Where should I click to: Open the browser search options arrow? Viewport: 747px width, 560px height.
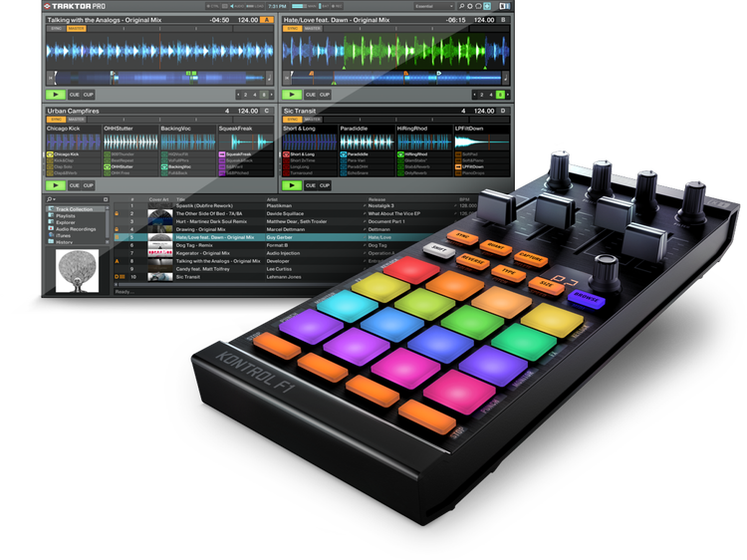point(55,199)
